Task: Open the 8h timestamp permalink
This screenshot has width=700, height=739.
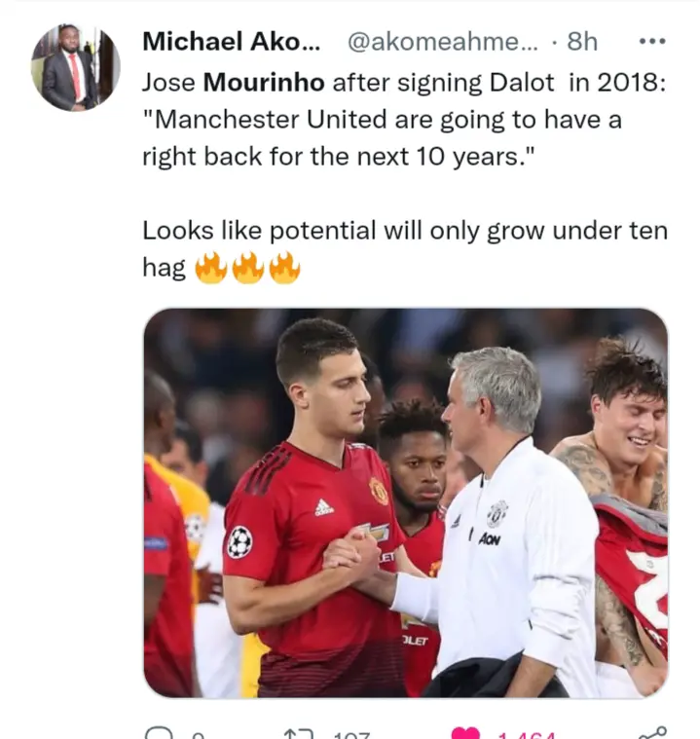Action: (582, 42)
